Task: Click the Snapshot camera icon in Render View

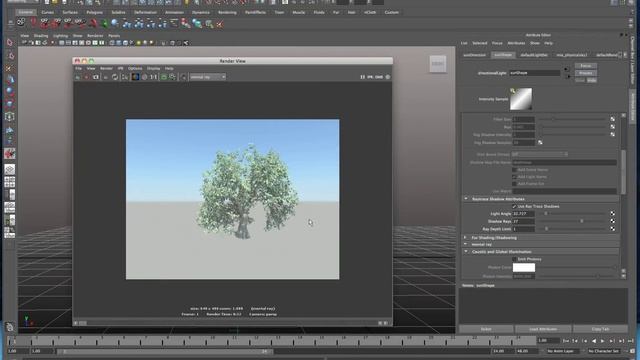Action: tap(96, 77)
